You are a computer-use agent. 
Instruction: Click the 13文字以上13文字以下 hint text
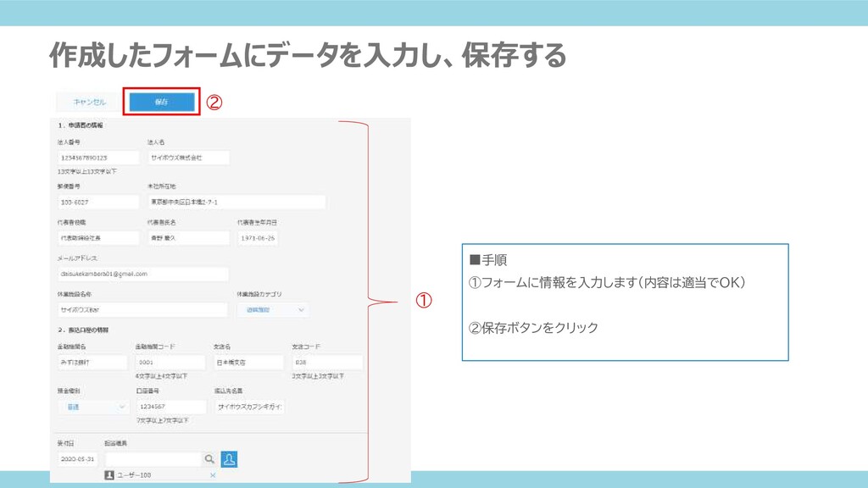click(x=87, y=171)
